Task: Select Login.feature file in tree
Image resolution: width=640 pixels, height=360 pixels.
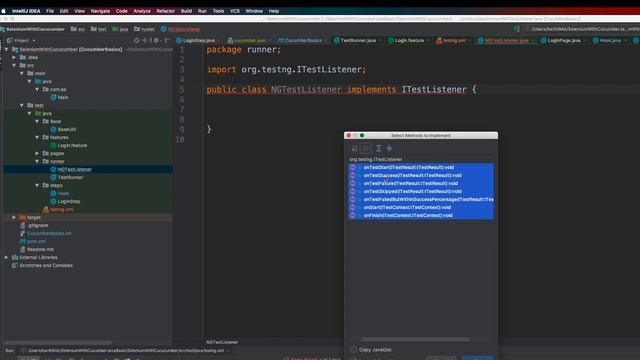Action: tap(72, 145)
